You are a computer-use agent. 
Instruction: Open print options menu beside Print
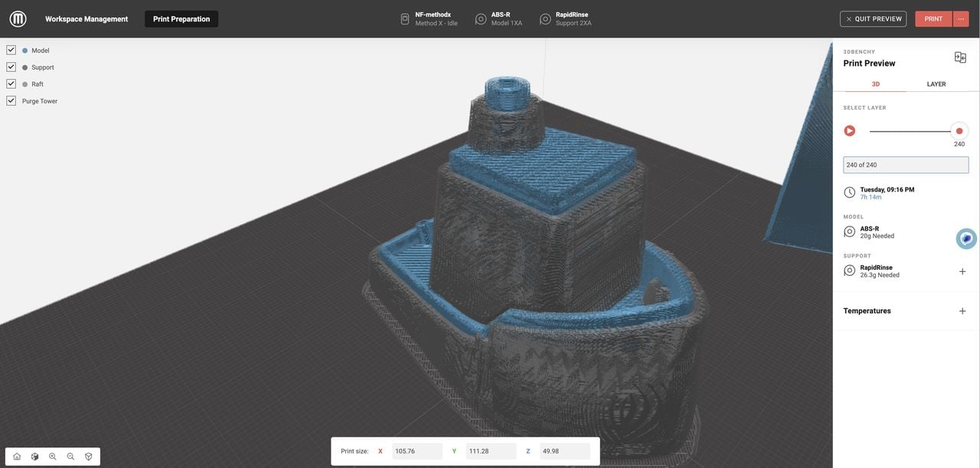(961, 19)
